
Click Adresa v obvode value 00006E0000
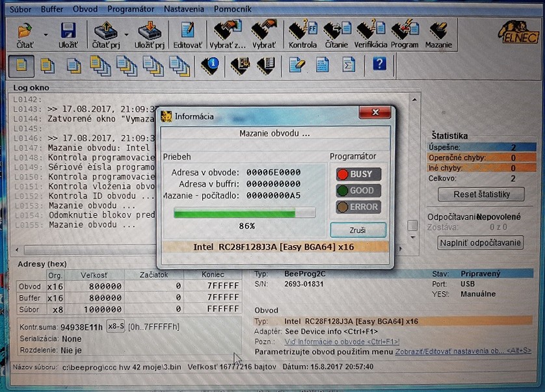[x=274, y=172]
